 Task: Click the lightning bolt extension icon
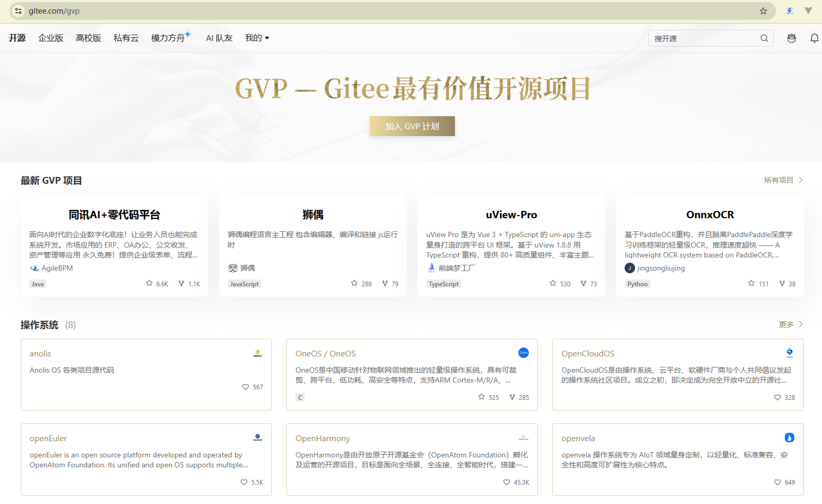click(x=790, y=11)
